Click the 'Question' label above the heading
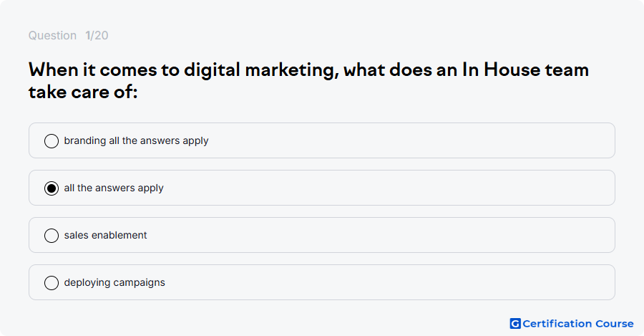Screen dimensions: 644x336 (52, 35)
